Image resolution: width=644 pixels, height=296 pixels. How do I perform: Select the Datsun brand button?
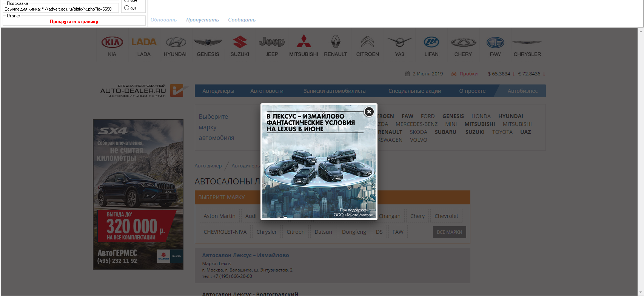(324, 232)
